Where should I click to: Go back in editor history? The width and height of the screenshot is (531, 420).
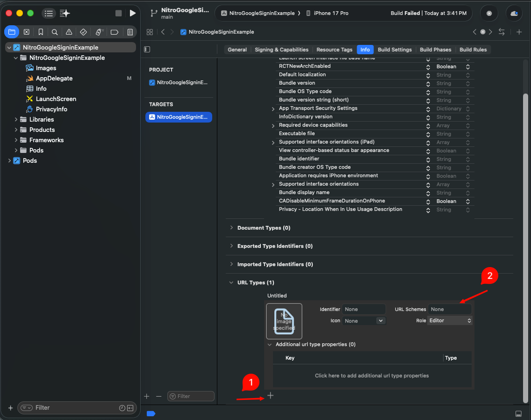pos(163,32)
